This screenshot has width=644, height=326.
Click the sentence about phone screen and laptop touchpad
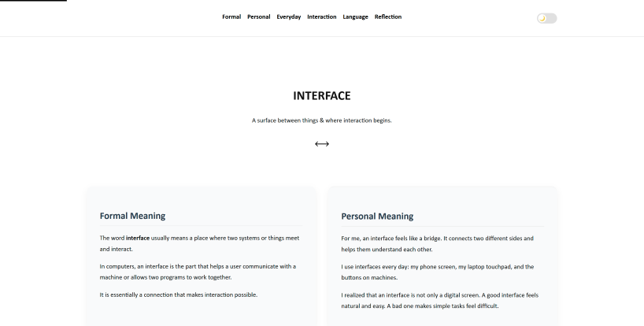437,272
